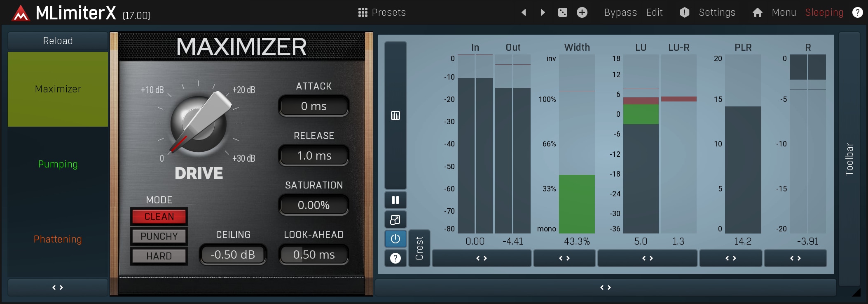Open the Presets menu
The image size is (868, 304).
382,12
